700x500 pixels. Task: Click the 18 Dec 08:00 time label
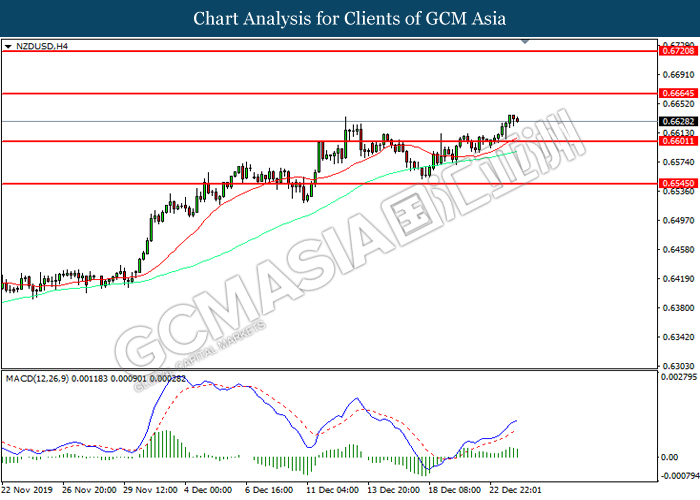tap(455, 490)
